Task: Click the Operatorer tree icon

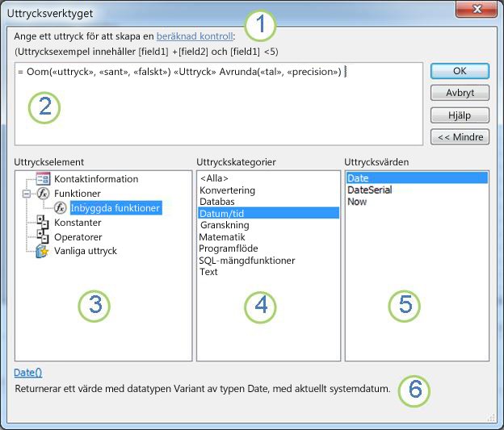Action: click(43, 236)
